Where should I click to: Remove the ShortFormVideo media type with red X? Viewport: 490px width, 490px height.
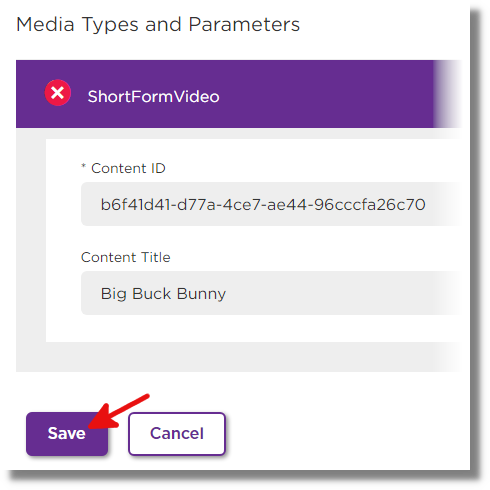58,93
